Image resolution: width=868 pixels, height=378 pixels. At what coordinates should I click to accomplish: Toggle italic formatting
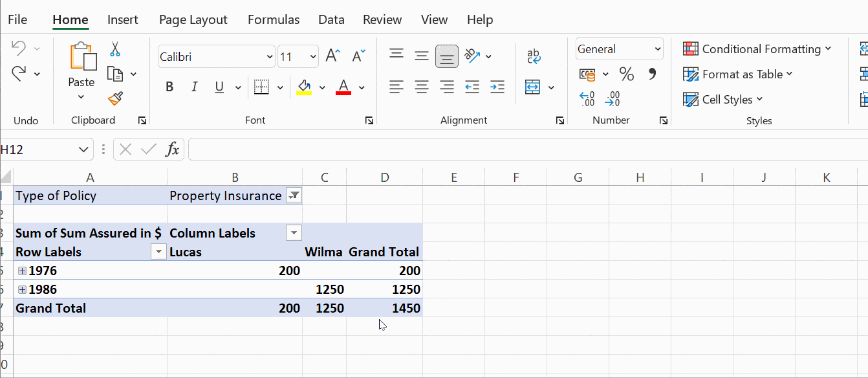click(194, 86)
